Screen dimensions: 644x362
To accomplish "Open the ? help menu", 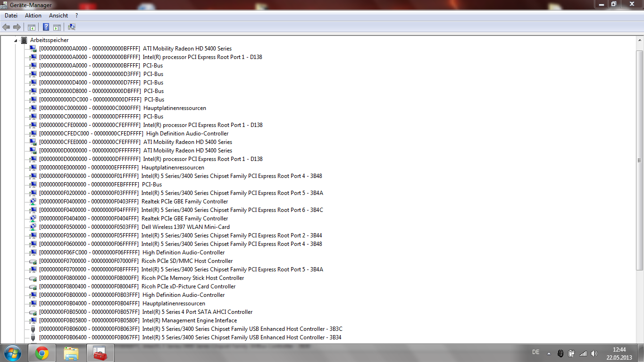I will tap(76, 16).
